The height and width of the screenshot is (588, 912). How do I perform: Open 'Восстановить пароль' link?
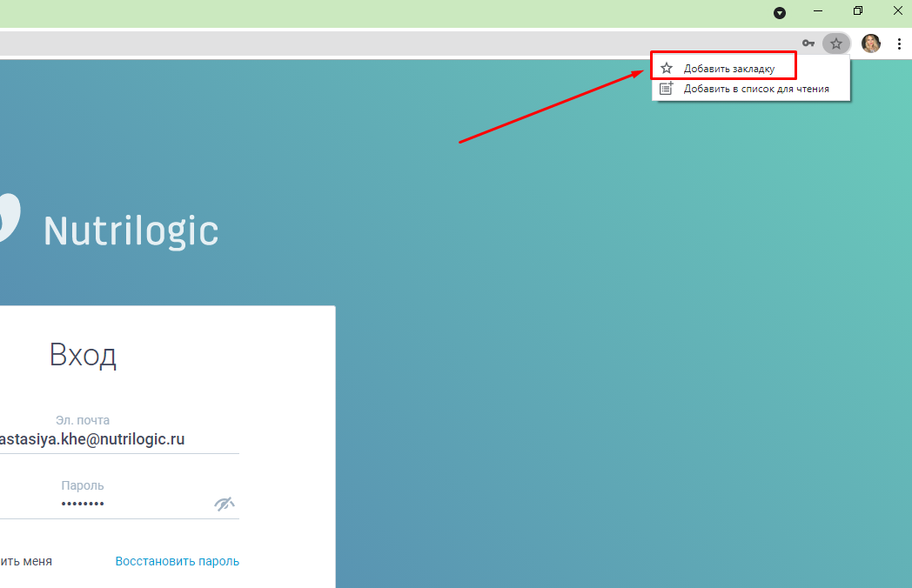point(178,561)
